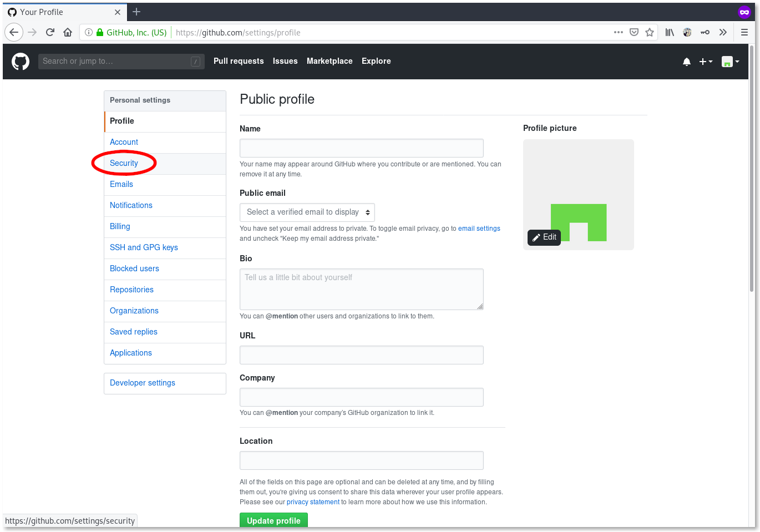Go to Issues in the header
Image resolution: width=760 pixels, height=532 pixels.
285,61
